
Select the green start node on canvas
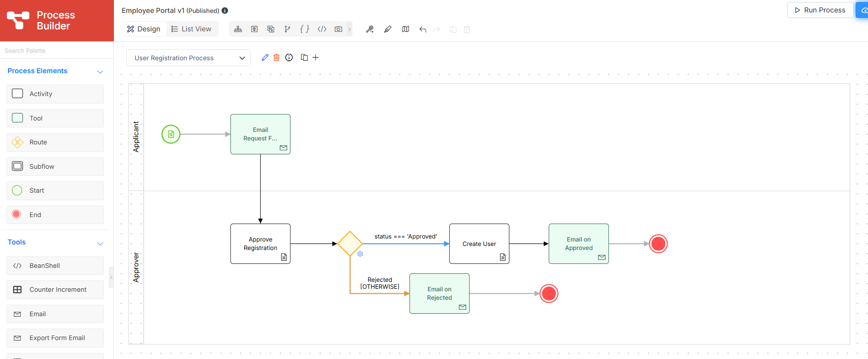(171, 134)
